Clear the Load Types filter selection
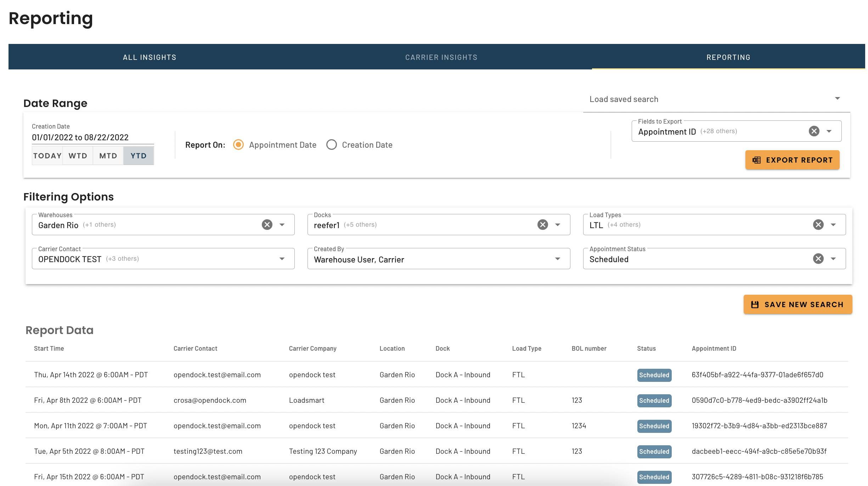Screen dimensions: 868x486 coord(818,225)
